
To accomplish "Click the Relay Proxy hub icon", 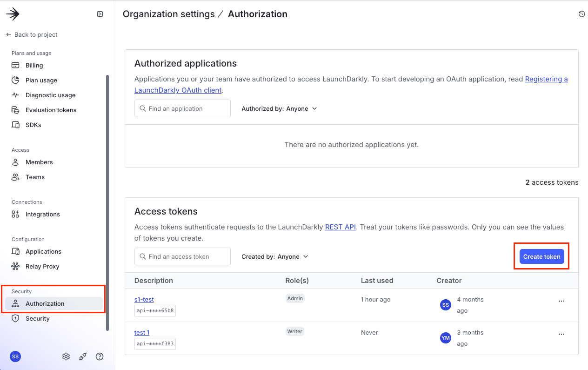I will (x=15, y=266).
